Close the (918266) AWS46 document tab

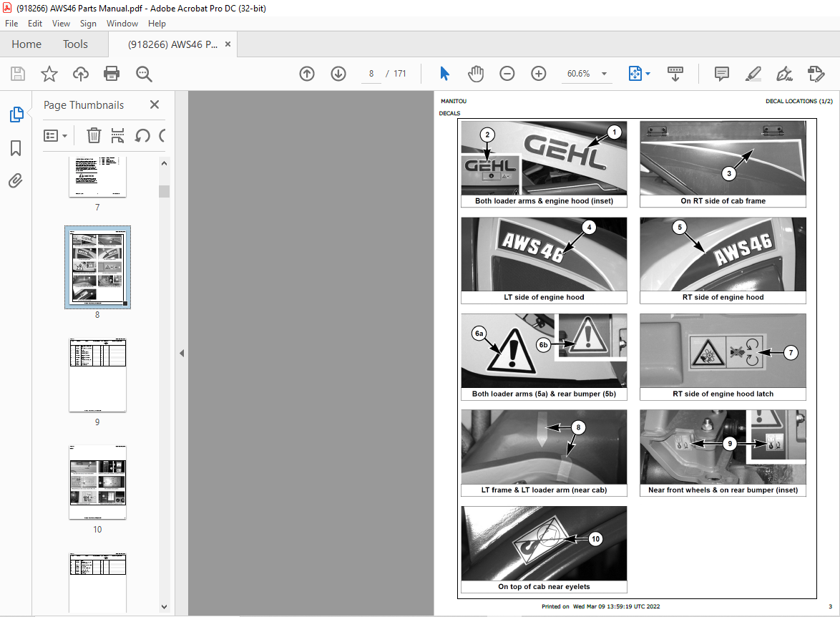[228, 44]
